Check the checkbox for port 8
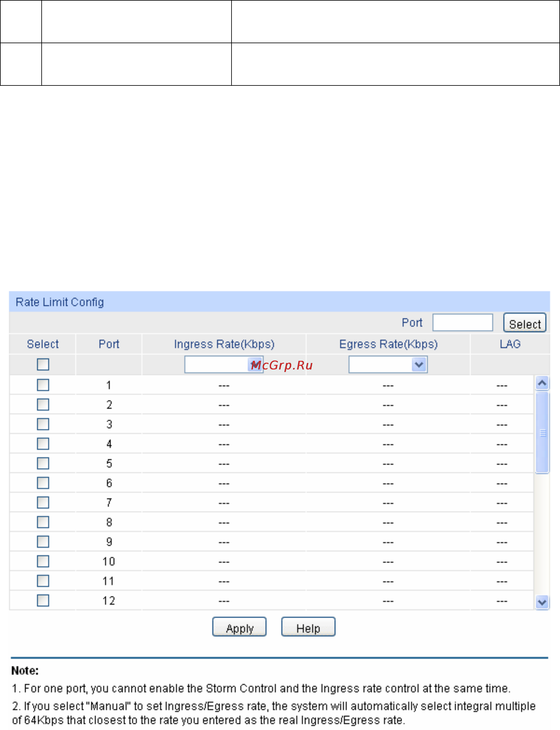 43,522
